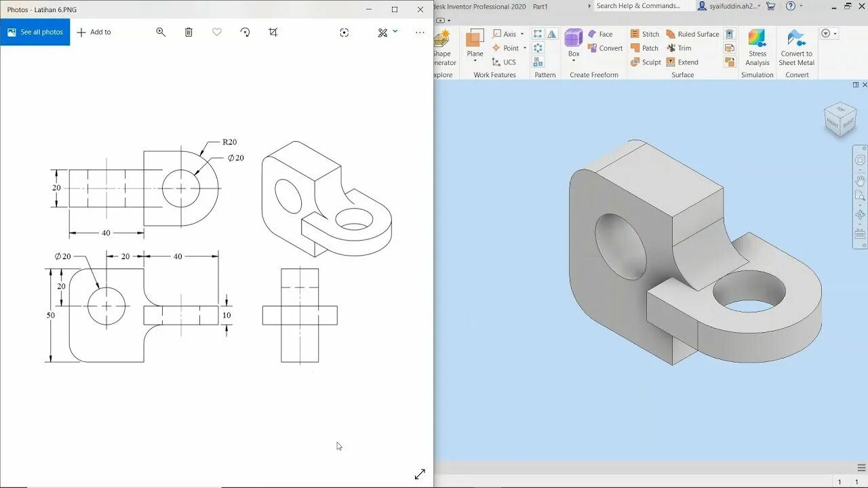Viewport: 868px width, 488px height.
Task: Toggle favorite heart on the Latihan image
Action: coord(216,32)
